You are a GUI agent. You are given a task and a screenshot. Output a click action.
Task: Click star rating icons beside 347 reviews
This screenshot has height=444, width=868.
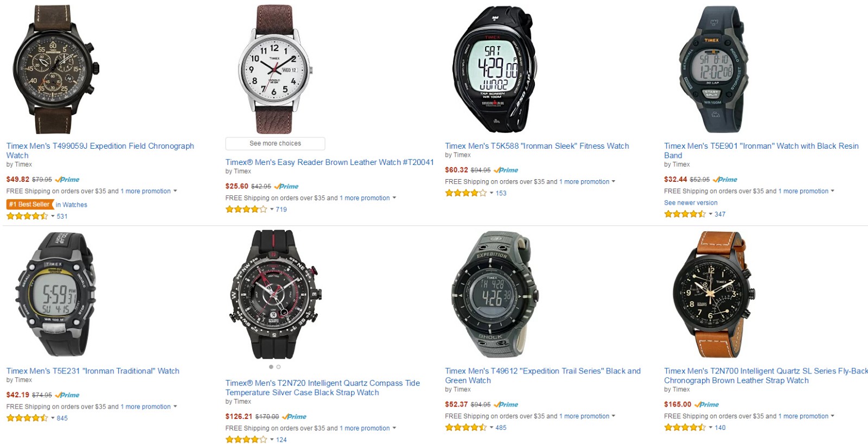pos(685,214)
